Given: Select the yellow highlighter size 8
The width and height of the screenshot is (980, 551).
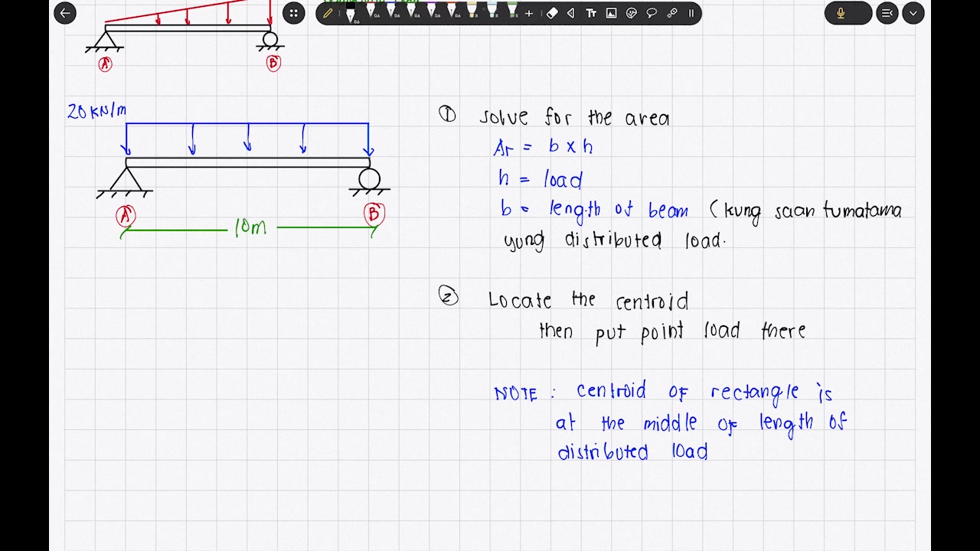Looking at the screenshot, I should click(472, 11).
